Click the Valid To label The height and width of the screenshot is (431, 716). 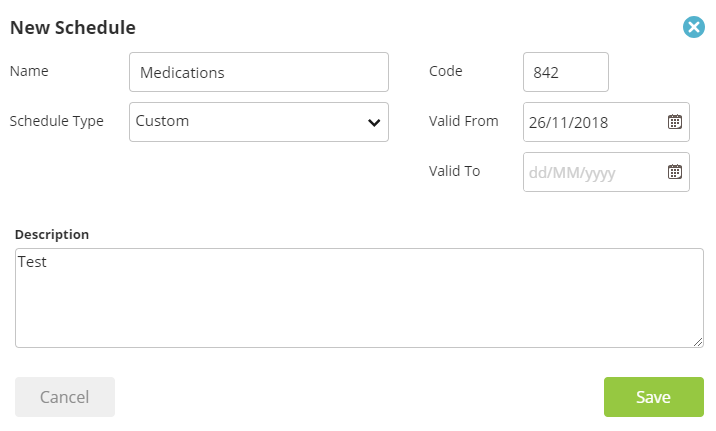[x=454, y=171]
